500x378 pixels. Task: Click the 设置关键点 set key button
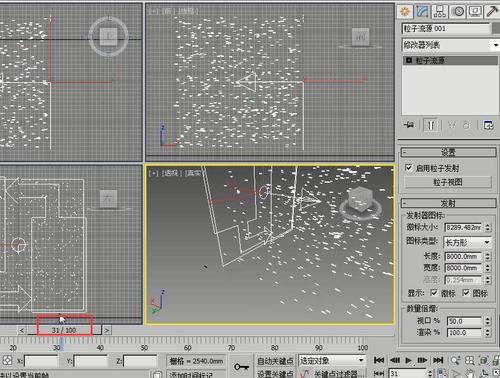(x=275, y=374)
